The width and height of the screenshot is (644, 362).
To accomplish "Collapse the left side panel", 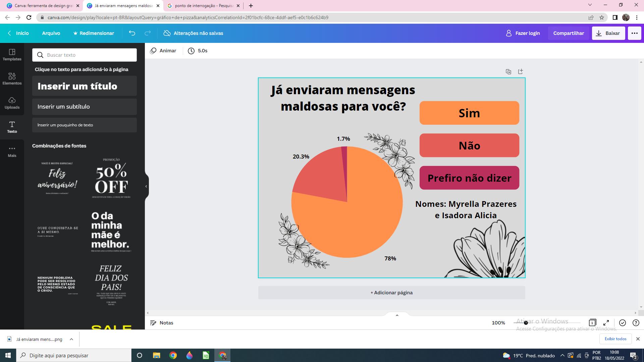I will point(146,186).
